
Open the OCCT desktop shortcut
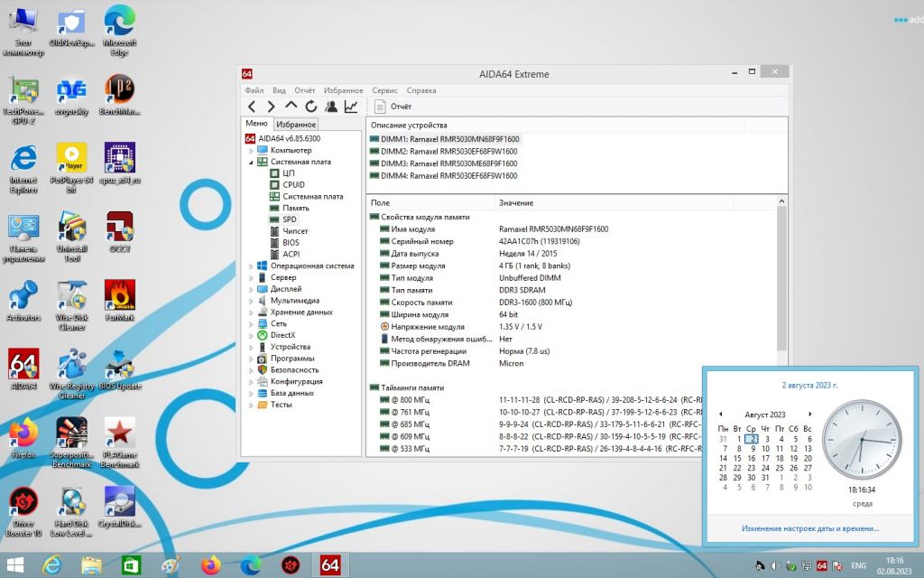(120, 232)
